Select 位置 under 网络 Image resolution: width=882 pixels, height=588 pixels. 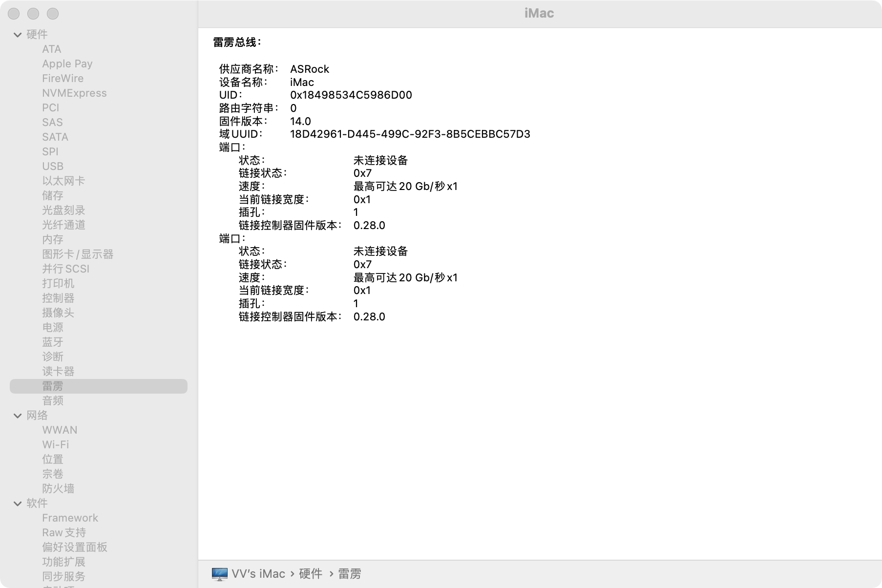point(53,460)
